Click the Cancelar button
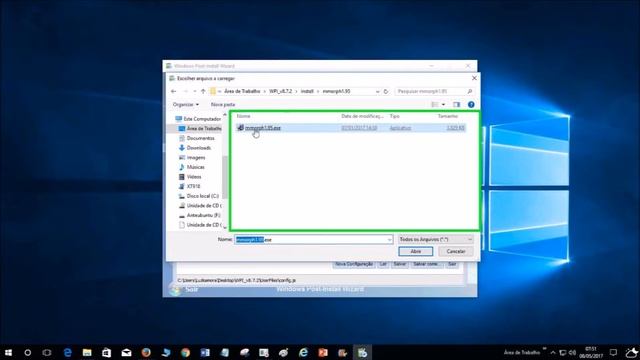Viewport: 640px width, 360px height. 456,251
